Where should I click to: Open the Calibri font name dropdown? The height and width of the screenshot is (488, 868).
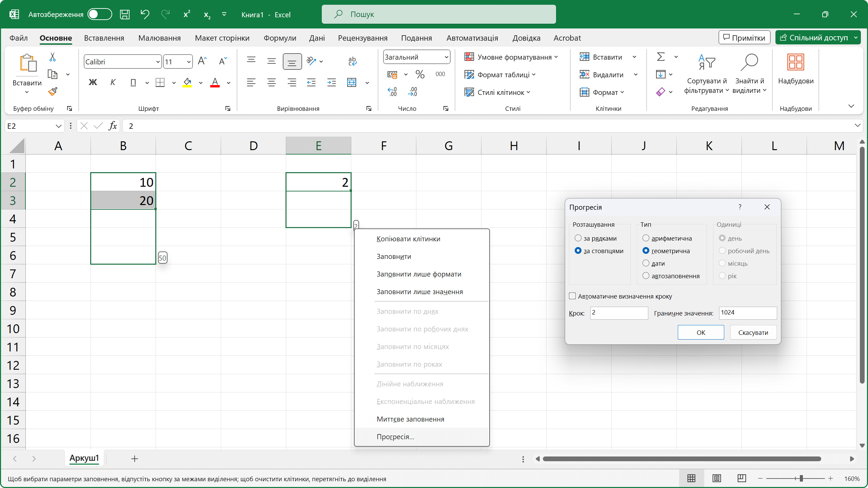157,62
